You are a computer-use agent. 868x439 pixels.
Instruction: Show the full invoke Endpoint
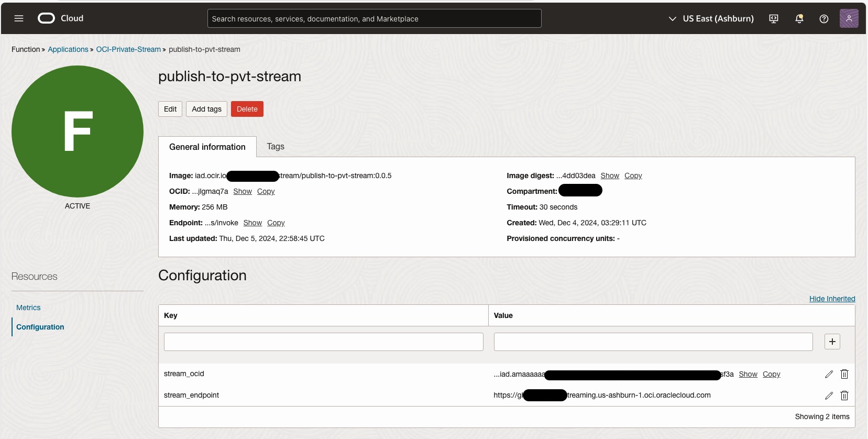click(252, 223)
